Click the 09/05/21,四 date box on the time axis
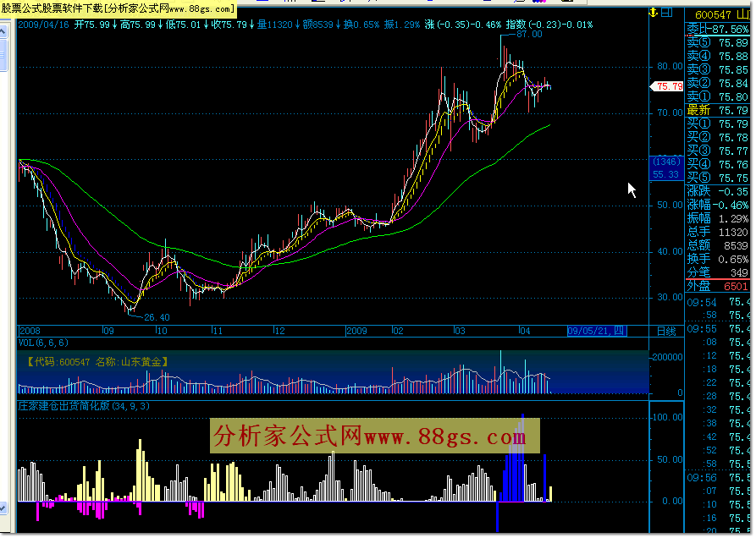Viewport: 756px width, 538px height. click(597, 331)
